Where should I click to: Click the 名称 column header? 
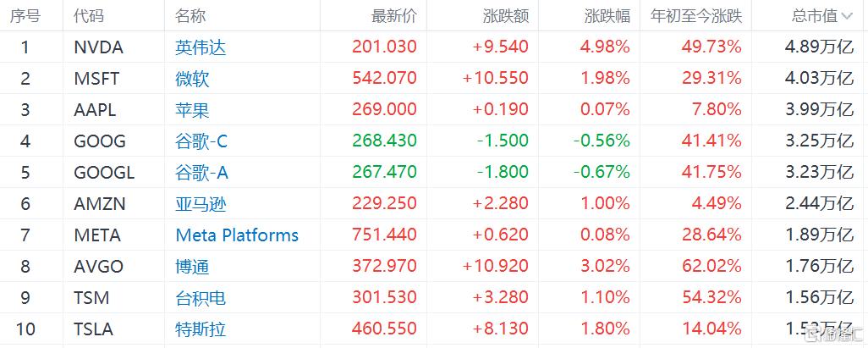coord(190,15)
